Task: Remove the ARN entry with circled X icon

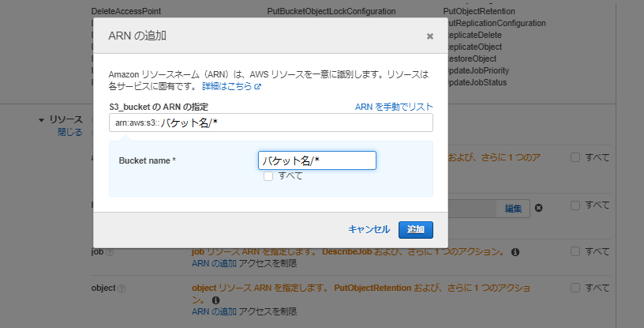Action: click(538, 208)
